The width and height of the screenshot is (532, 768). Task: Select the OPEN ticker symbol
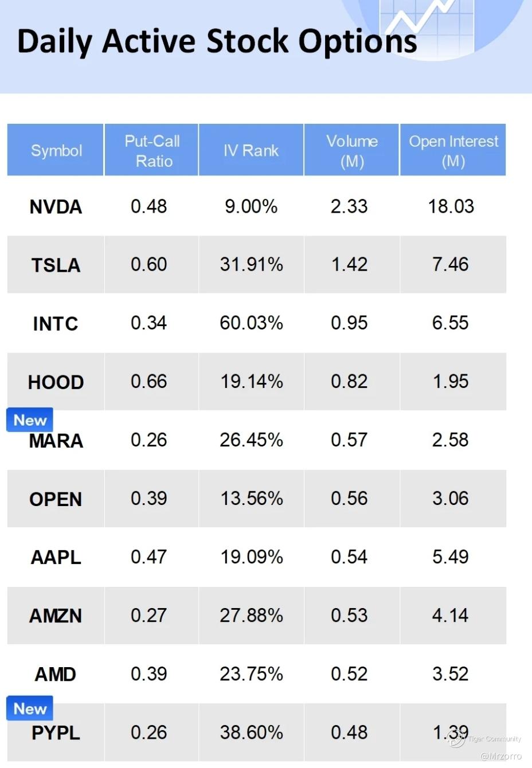56,499
